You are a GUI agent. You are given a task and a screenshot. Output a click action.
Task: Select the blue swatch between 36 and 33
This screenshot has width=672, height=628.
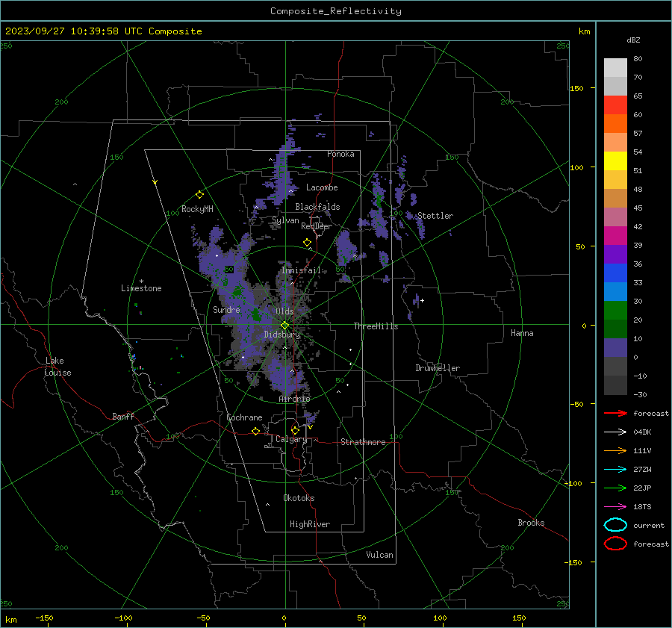click(x=615, y=273)
